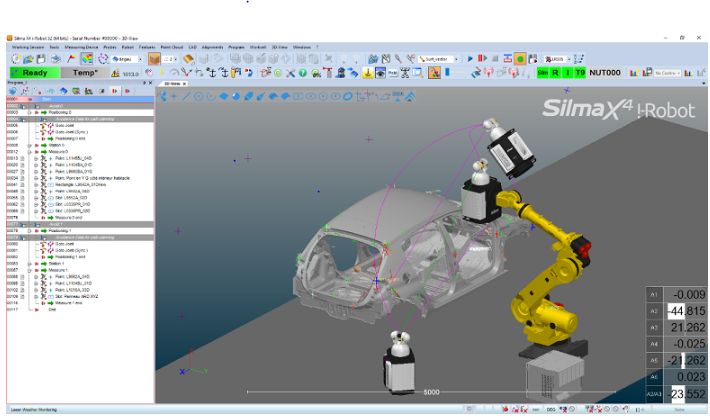Click the A2 joint value -44.815
The width and height of the screenshot is (710, 420).
click(685, 311)
